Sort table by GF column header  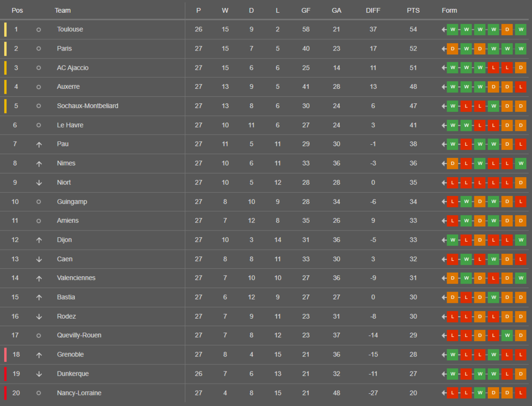[x=306, y=11]
